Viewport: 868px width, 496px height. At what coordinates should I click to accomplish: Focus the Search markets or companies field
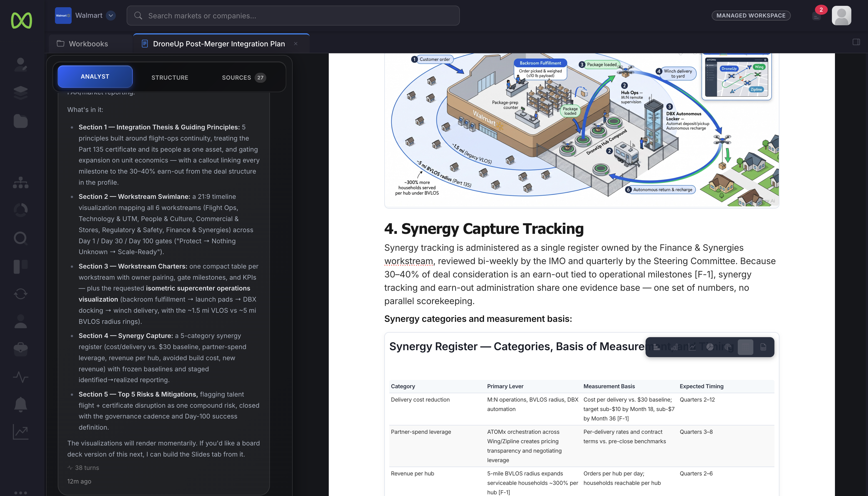click(x=293, y=16)
